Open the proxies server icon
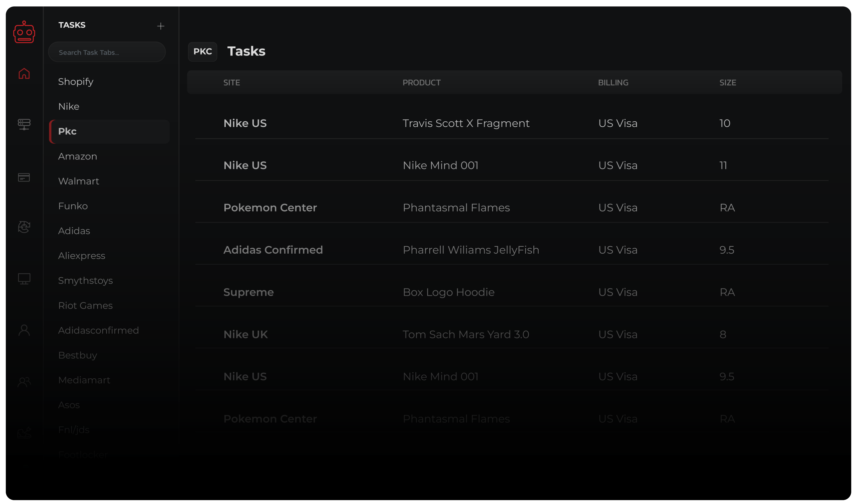This screenshot has height=504, width=856. [24, 124]
